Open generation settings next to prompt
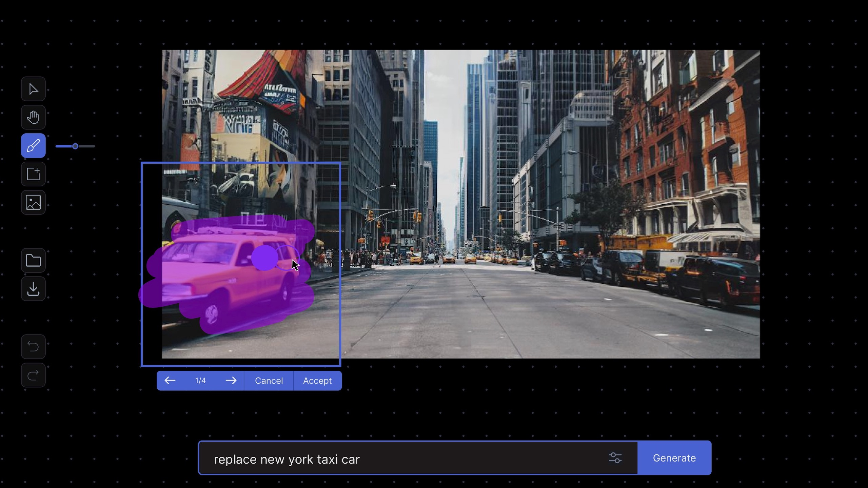The image size is (868, 488). 615,457
